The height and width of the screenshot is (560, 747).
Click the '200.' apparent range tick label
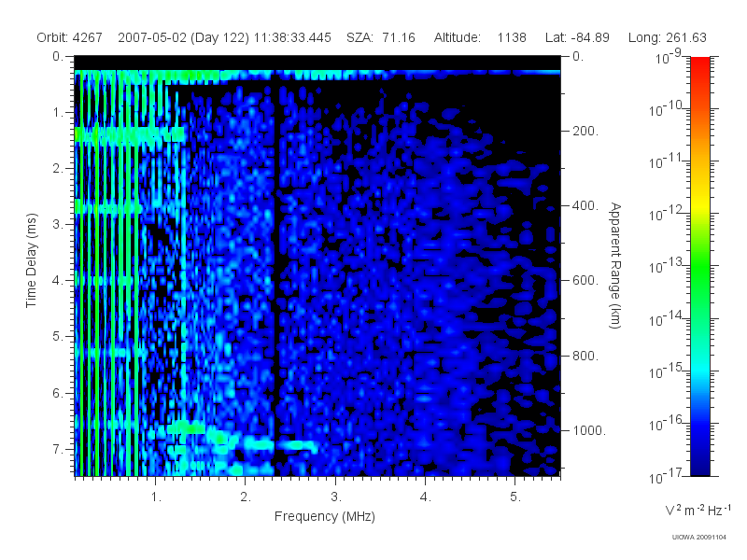click(x=585, y=131)
